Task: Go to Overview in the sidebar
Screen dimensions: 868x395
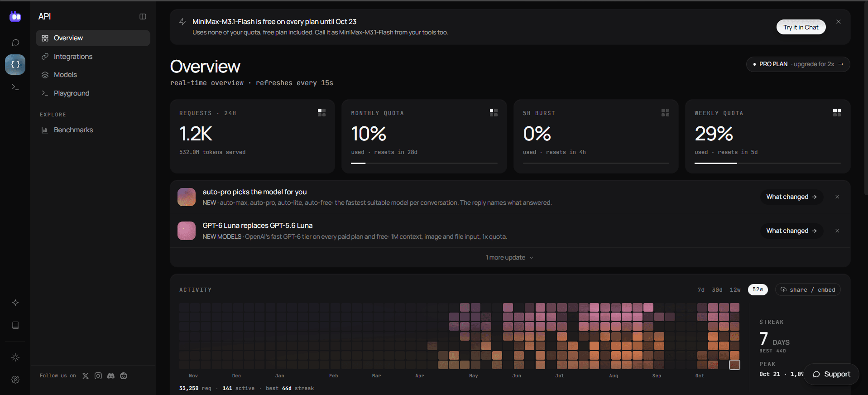Action: (93, 38)
